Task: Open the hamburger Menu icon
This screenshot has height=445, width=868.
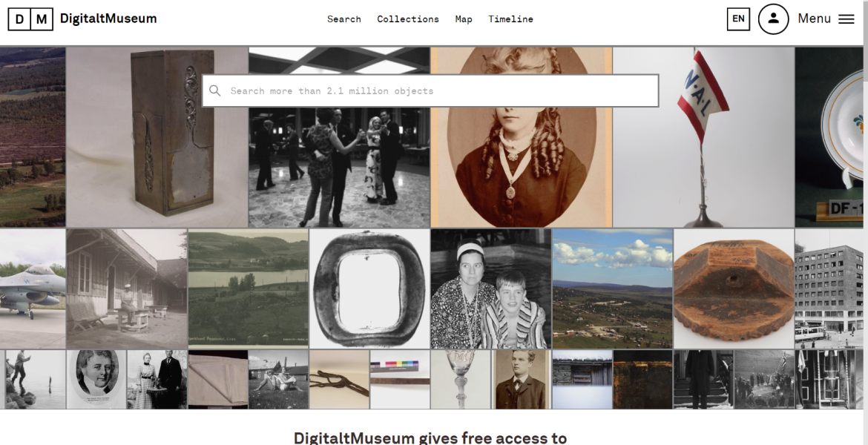Action: (x=846, y=19)
